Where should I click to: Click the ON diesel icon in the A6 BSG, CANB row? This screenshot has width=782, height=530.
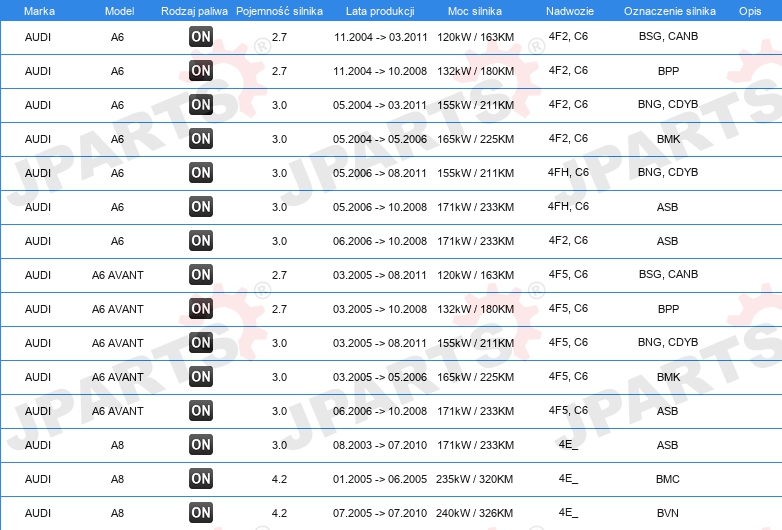click(201, 36)
